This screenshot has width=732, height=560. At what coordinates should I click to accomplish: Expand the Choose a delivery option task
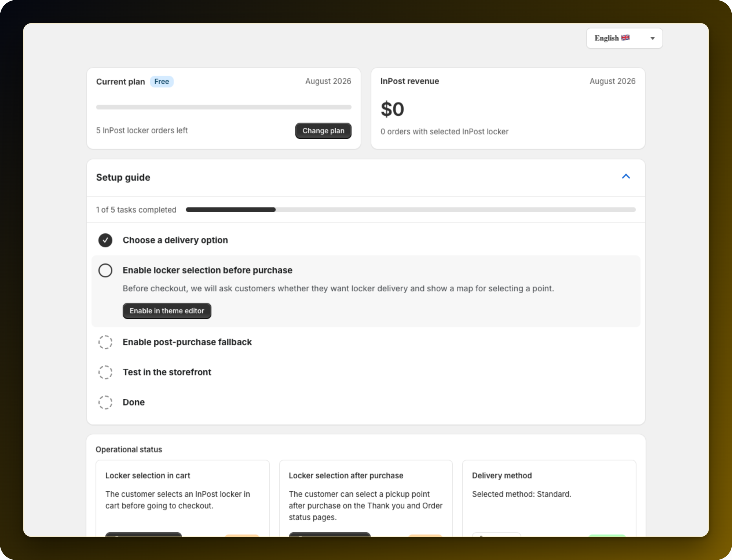pyautogui.click(x=175, y=240)
